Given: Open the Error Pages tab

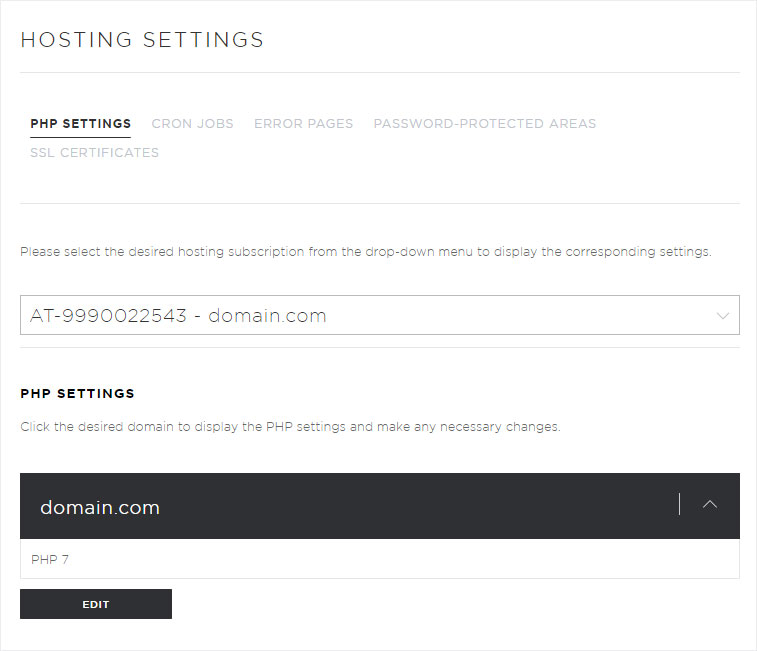Looking at the screenshot, I should (303, 124).
